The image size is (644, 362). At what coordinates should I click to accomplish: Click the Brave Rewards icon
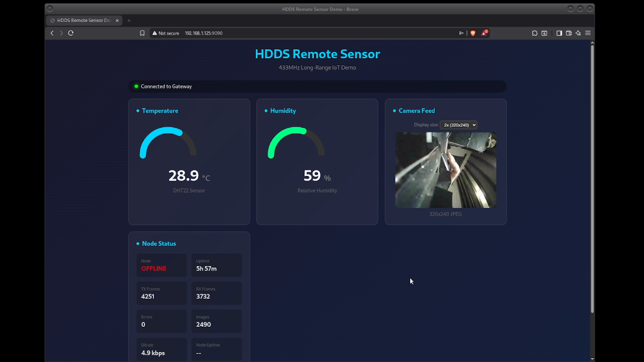coord(484,33)
